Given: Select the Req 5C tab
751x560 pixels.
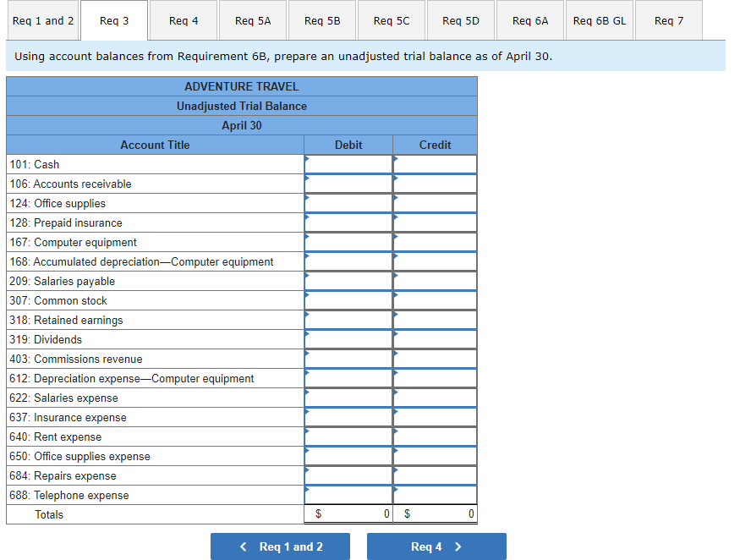Looking at the screenshot, I should pos(392,20).
